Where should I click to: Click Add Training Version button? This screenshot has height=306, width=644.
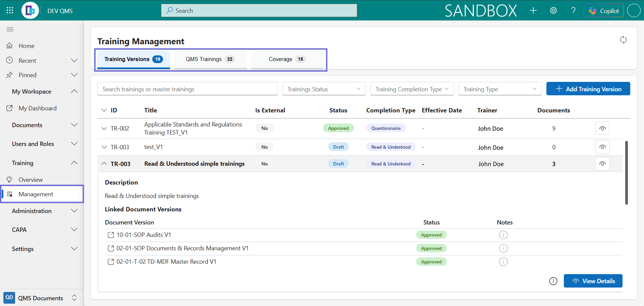588,89
